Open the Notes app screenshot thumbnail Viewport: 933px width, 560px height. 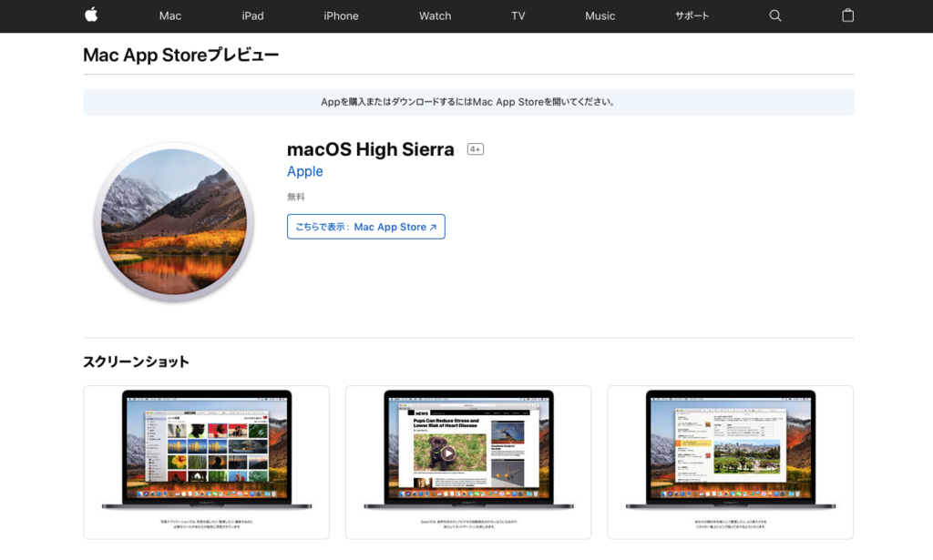730,463
